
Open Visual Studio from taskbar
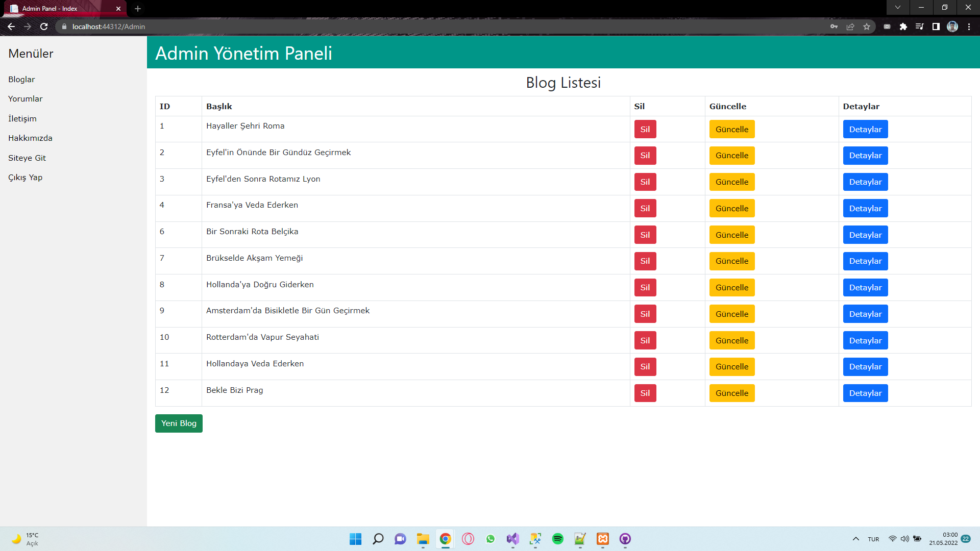click(x=513, y=539)
